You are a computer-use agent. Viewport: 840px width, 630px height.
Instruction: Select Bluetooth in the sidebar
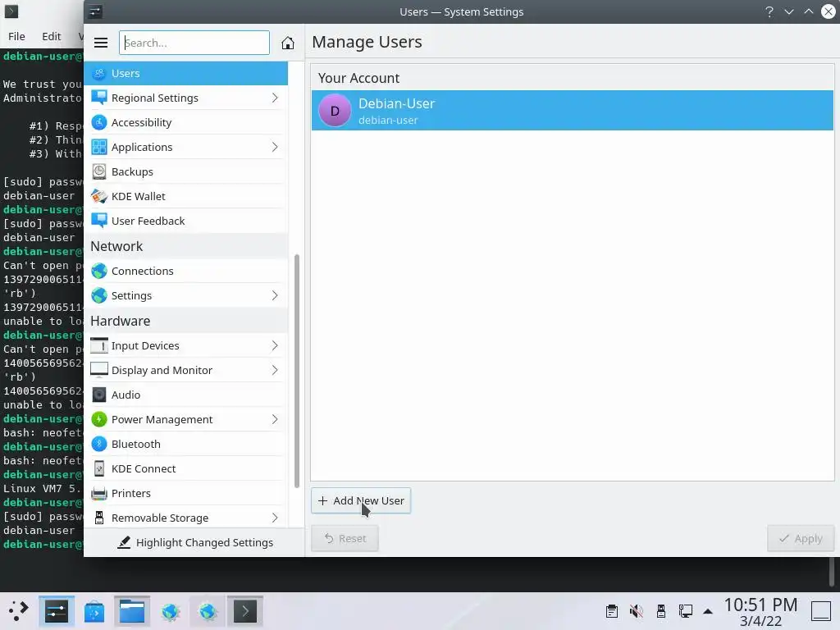tap(186, 444)
